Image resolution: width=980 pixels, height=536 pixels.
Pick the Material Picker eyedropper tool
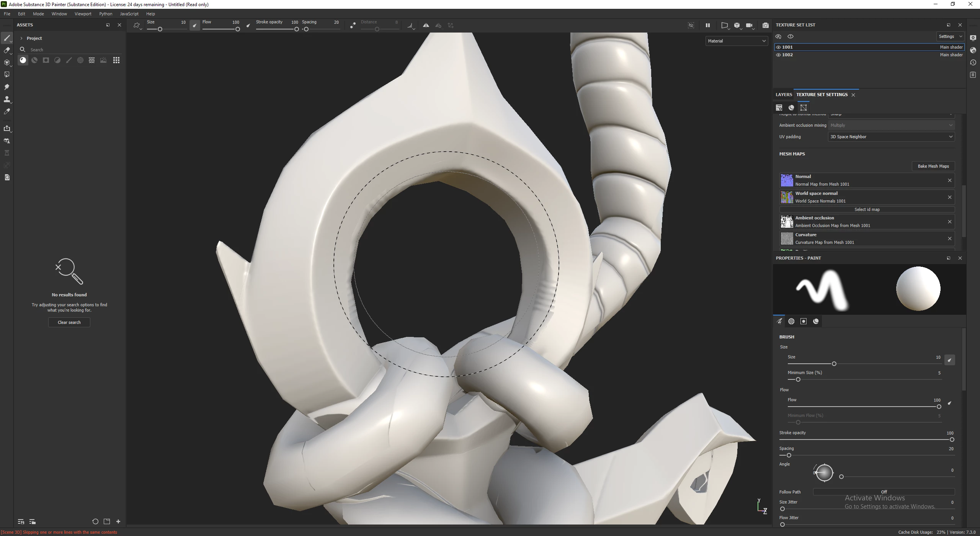(7, 111)
